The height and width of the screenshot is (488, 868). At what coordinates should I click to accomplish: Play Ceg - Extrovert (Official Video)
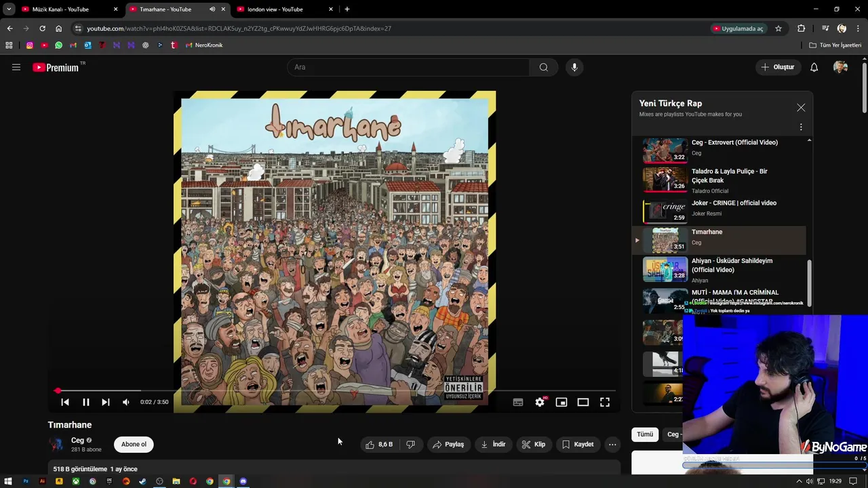[x=719, y=149]
